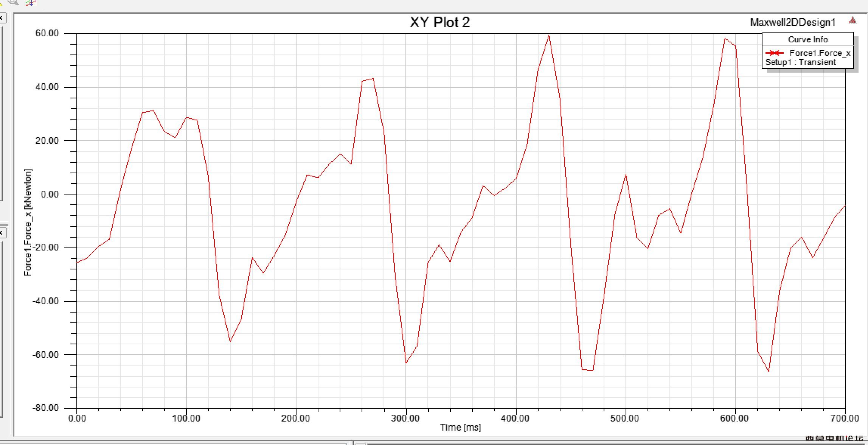868x445 pixels.
Task: Click the 700.00 tick label on Time axis
Action: pos(845,418)
